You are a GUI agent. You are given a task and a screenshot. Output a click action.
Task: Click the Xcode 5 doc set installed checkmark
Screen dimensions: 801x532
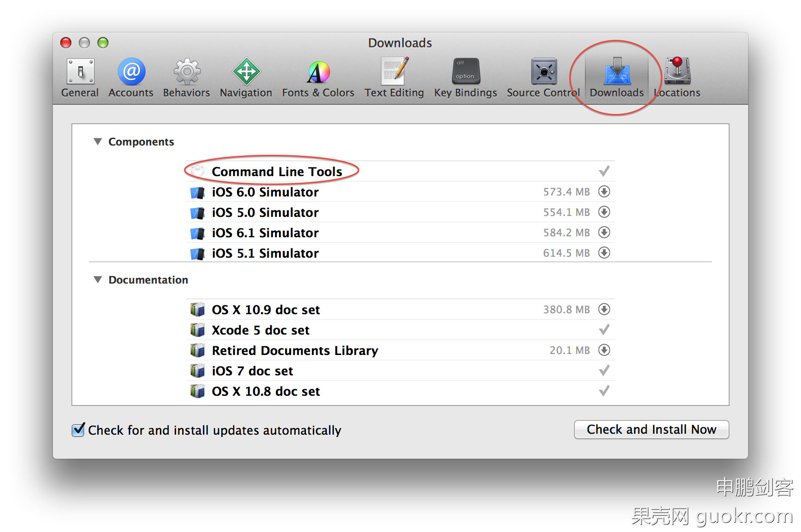point(604,329)
